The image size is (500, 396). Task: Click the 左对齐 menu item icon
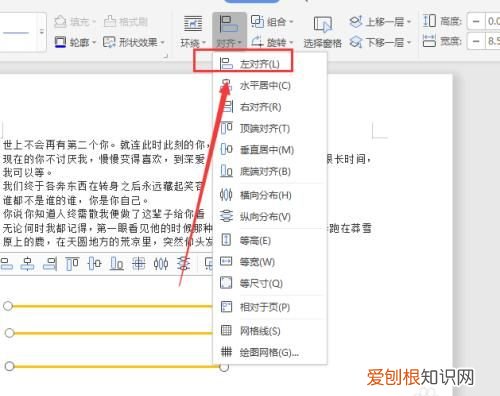(x=226, y=63)
